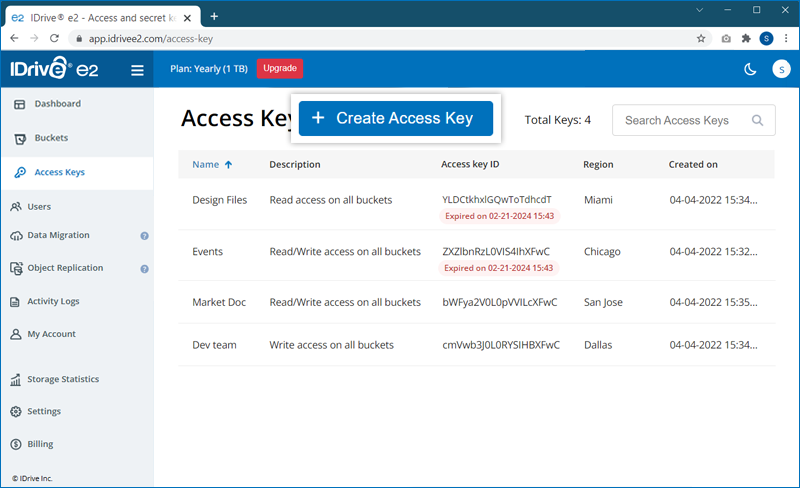Image resolution: width=800 pixels, height=488 pixels.
Task: Open the Dashboard sidebar item
Action: coord(57,104)
